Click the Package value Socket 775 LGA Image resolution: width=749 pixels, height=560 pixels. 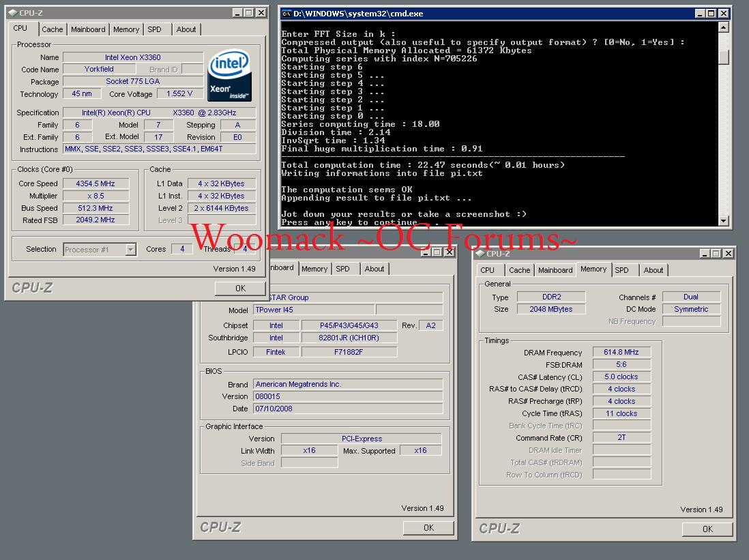pyautogui.click(x=133, y=81)
